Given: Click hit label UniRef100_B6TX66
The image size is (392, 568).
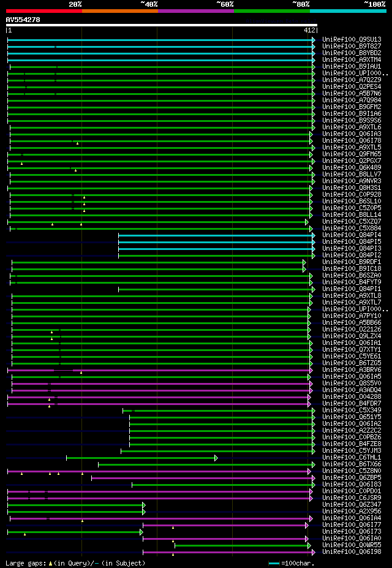Looking at the screenshot, I should 352,464.
